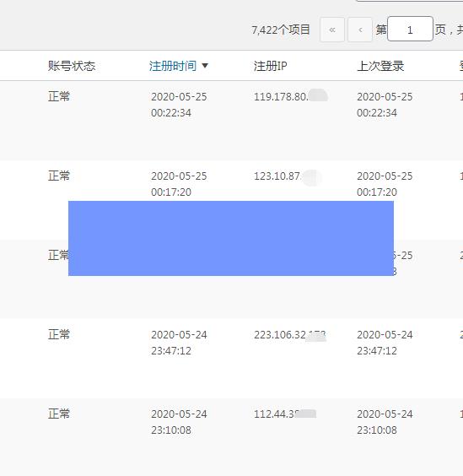Select registration time 2020-05-25 00:17:20
463x476 pixels.
coord(179,184)
